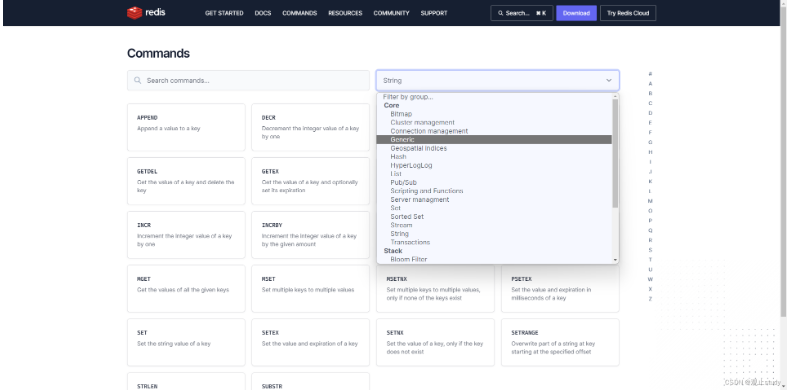Select Pub/Sub group option
Image resolution: width=792 pixels, height=390 pixels.
coord(493,182)
